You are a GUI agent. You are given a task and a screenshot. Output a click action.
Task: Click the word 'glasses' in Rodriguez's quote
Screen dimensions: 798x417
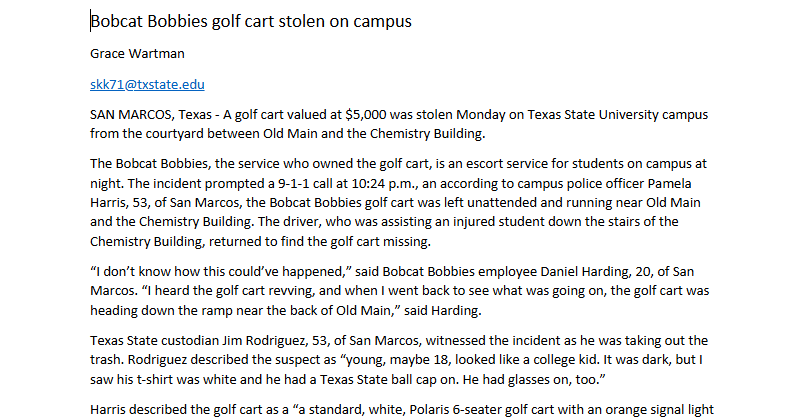coord(526,380)
